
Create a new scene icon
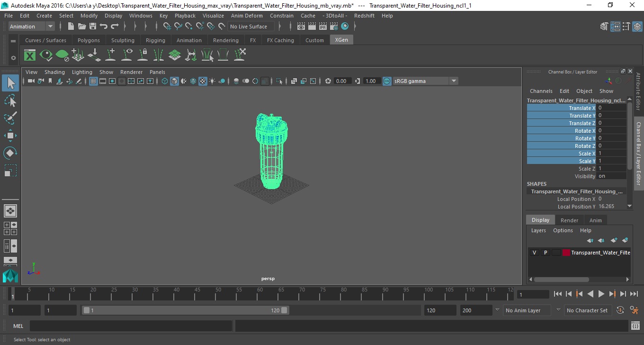(71, 27)
